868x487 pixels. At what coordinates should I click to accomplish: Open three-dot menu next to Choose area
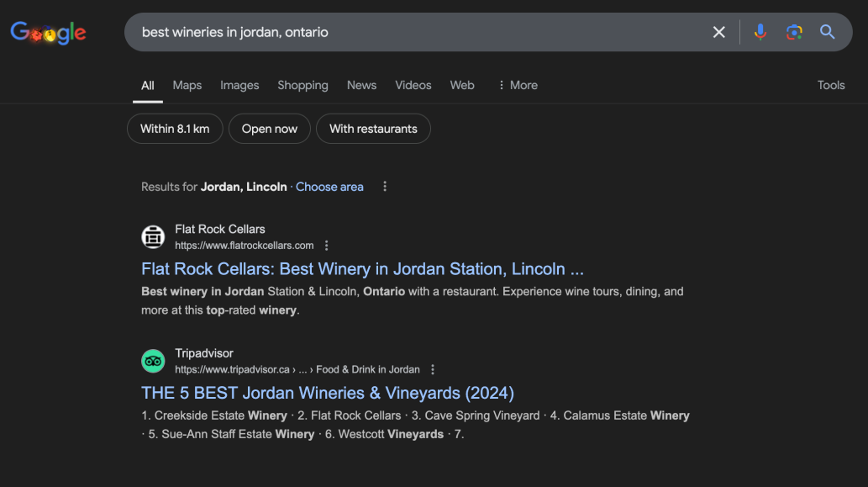coord(385,187)
